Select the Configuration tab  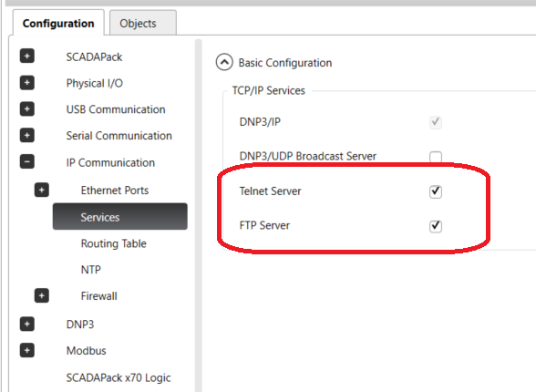point(58,23)
